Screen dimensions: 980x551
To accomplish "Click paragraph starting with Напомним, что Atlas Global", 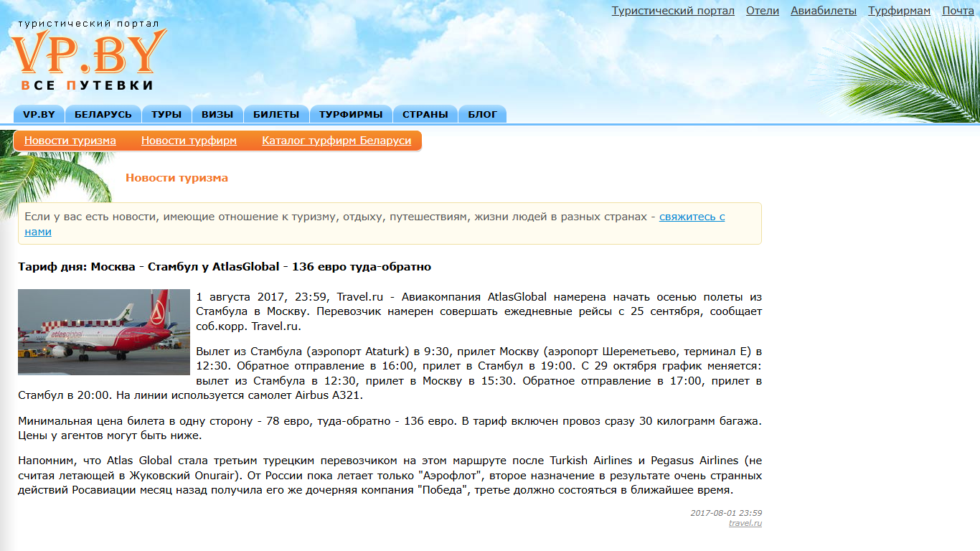I will (x=390, y=476).
